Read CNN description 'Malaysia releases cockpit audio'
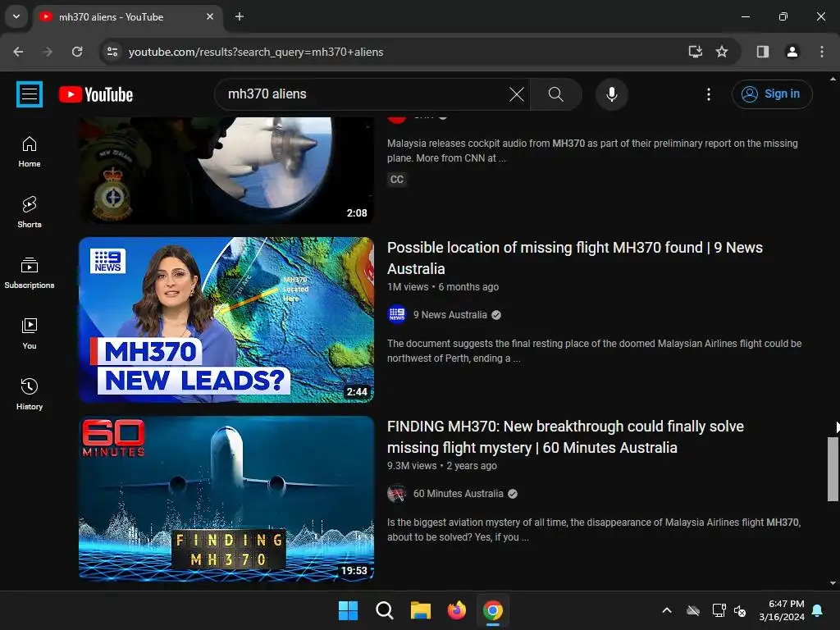This screenshot has height=630, width=840. click(592, 151)
